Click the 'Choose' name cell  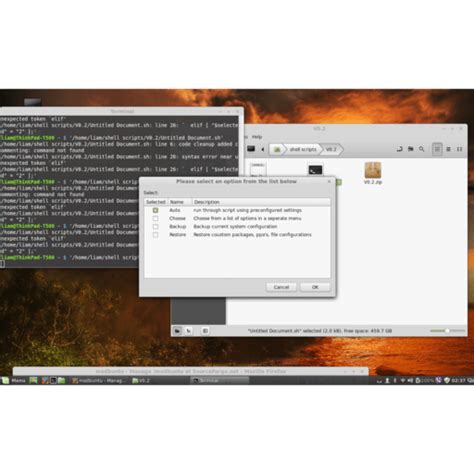tap(177, 218)
